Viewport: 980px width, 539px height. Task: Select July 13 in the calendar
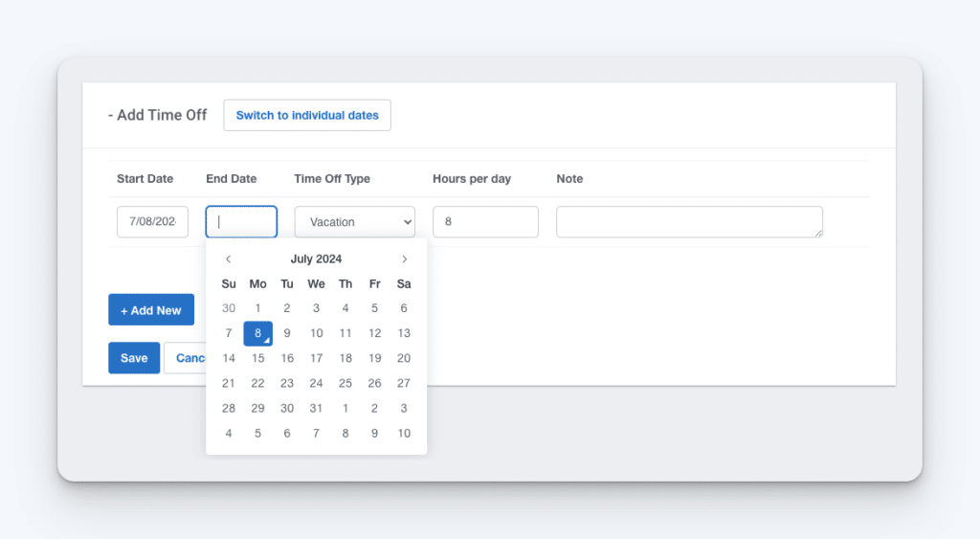pyautogui.click(x=404, y=333)
